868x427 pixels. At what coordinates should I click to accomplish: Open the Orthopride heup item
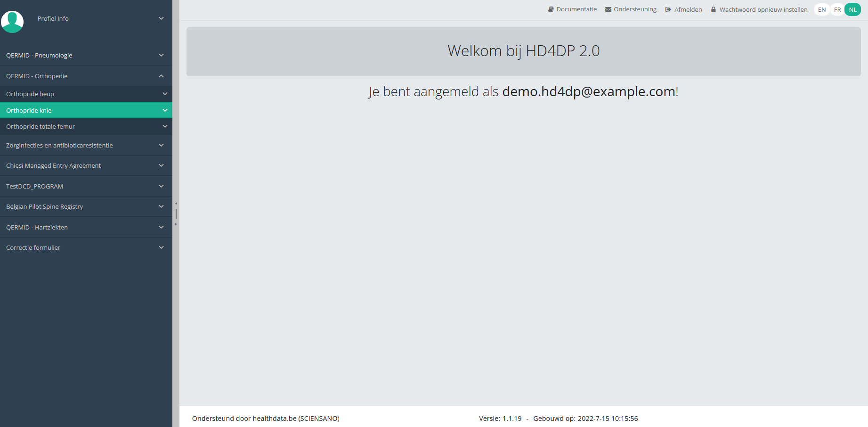coord(86,94)
